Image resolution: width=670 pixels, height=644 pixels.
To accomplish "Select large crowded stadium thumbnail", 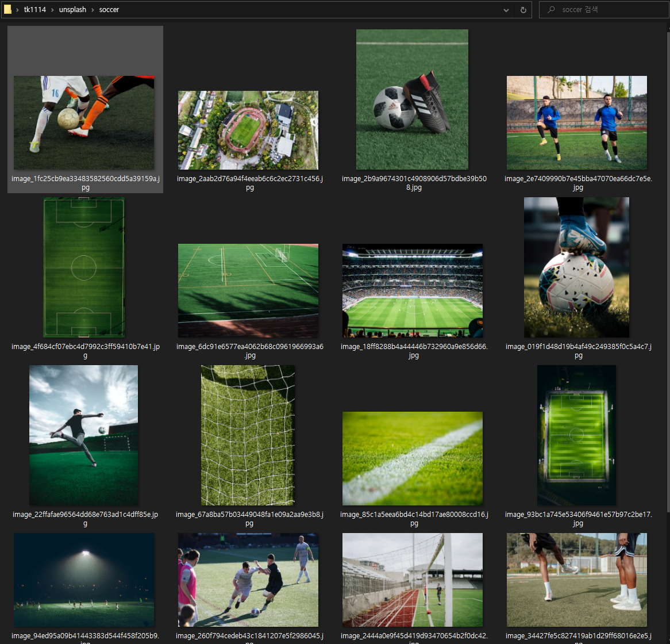I will [x=413, y=290].
